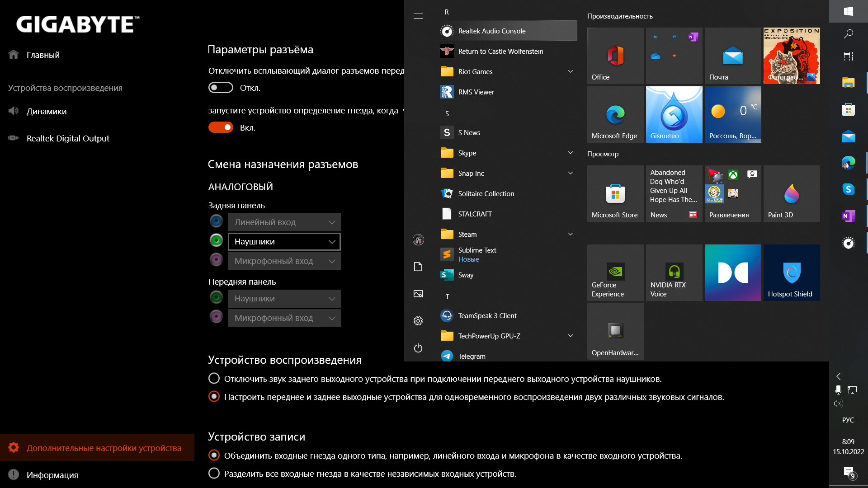
Task: Click the pink rear microphone jack icon
Action: coord(217,259)
